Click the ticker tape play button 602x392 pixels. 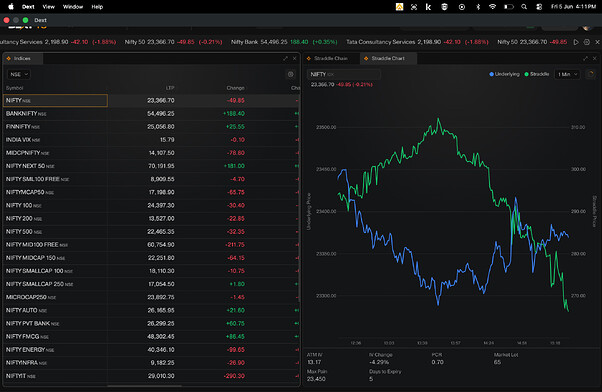click(576, 42)
